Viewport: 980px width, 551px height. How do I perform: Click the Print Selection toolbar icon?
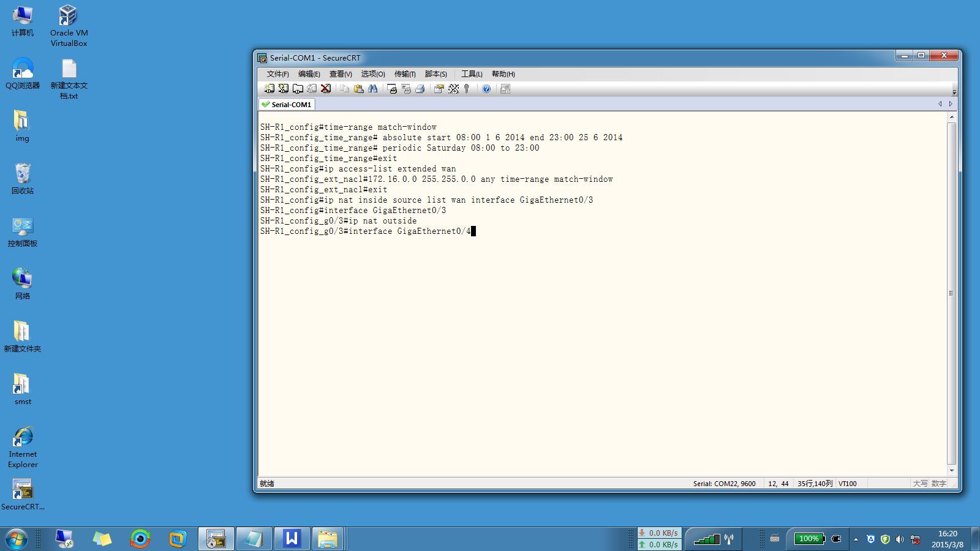tap(406, 89)
